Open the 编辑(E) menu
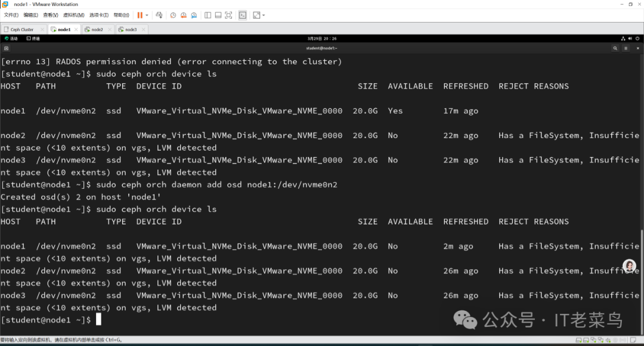The height and width of the screenshot is (346, 644). coord(31,15)
